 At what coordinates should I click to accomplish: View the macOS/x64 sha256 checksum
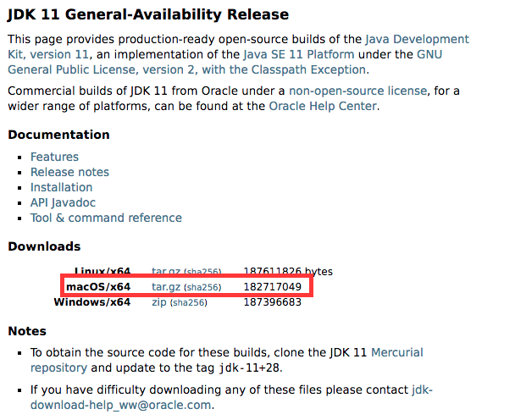coord(202,288)
